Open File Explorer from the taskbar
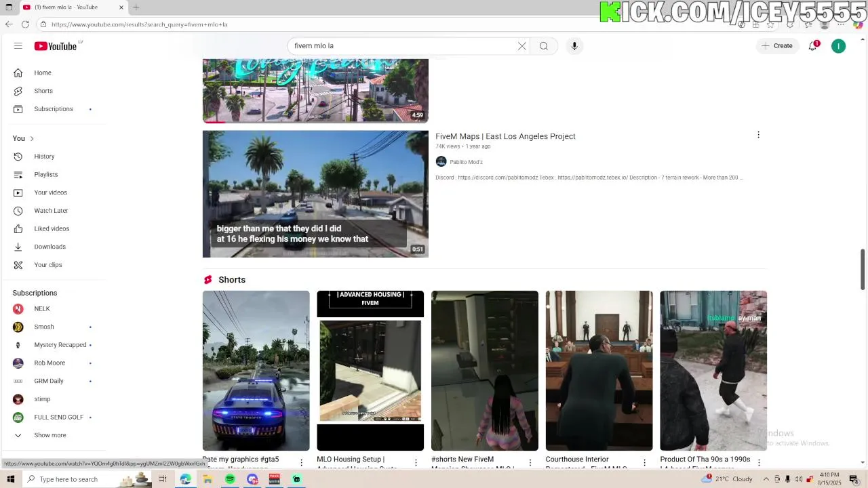The height and width of the screenshot is (488, 868). pos(208,479)
